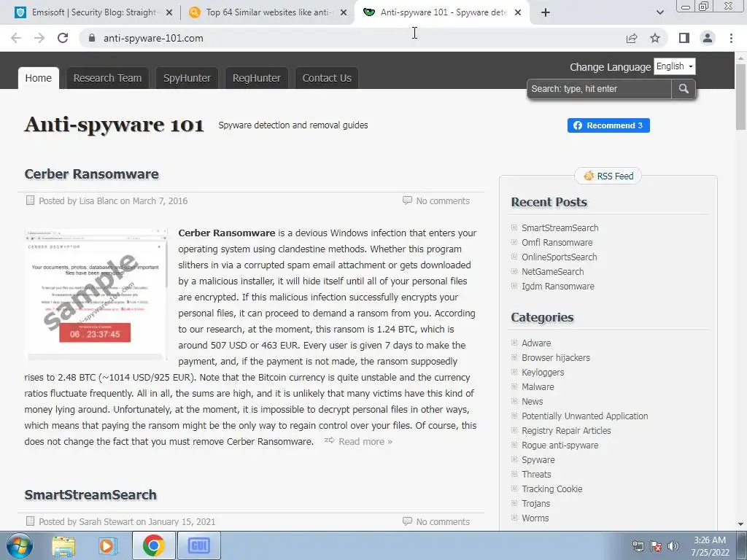
Task: Click the page vertical scrollbar thumb
Action: point(740,96)
